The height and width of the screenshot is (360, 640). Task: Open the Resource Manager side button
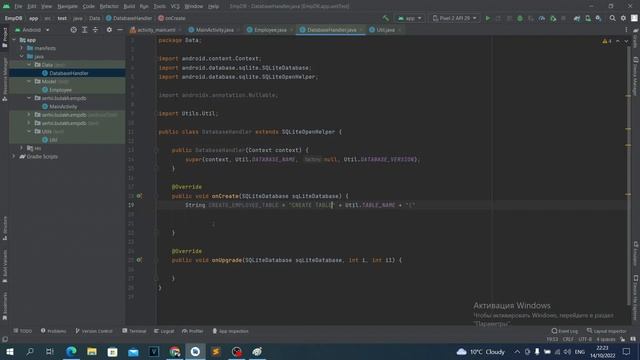point(5,79)
